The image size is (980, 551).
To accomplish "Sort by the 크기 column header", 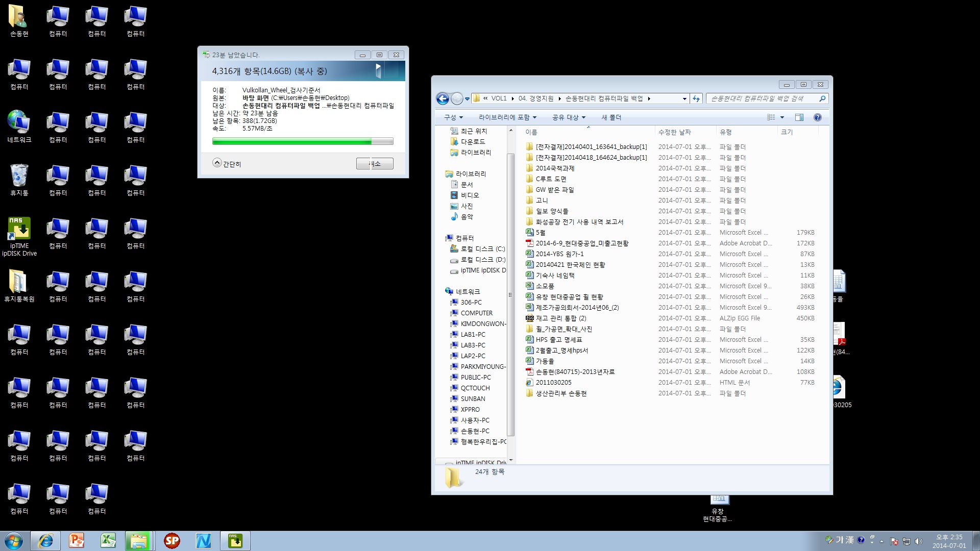I will tap(798, 132).
